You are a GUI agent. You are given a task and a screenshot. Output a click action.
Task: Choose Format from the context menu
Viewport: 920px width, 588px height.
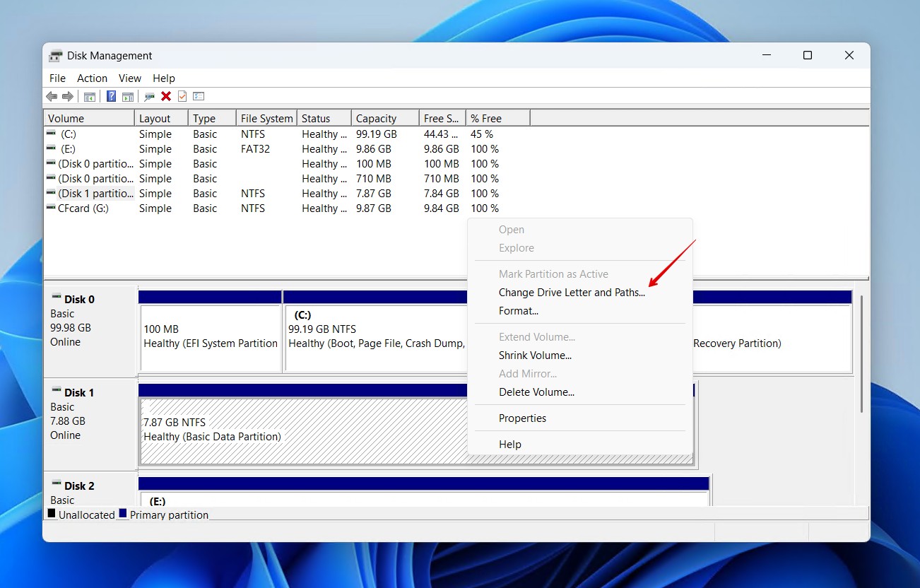519,310
